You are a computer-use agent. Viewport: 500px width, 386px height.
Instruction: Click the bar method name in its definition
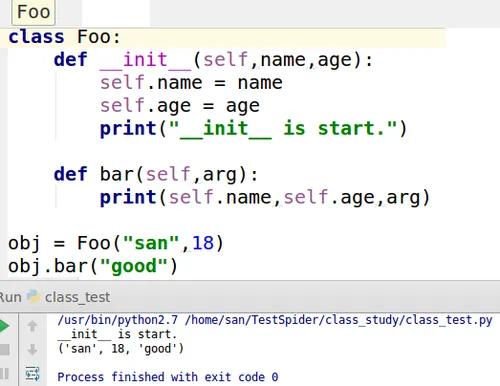click(x=117, y=174)
